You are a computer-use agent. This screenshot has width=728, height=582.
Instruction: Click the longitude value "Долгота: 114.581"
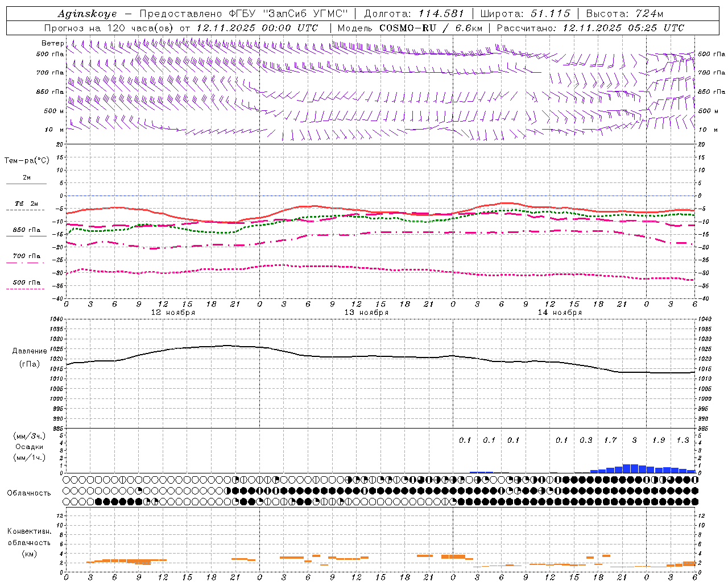[x=414, y=14]
